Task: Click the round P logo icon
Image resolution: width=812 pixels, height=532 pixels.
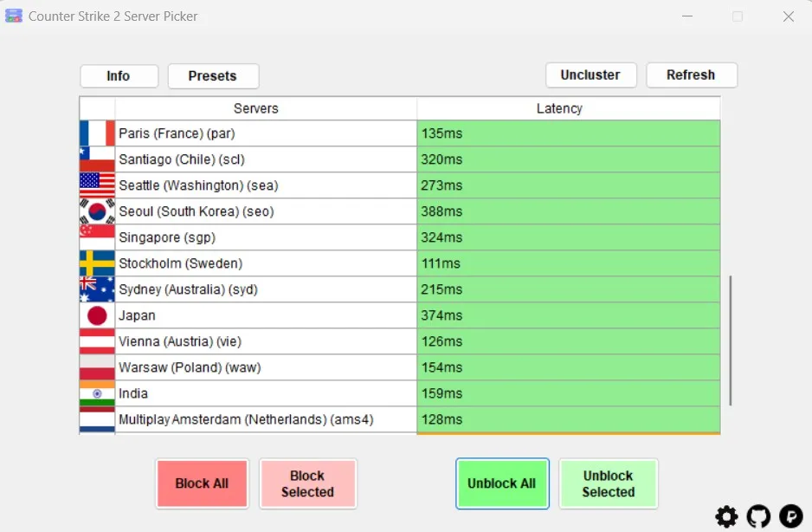Action: (x=790, y=516)
